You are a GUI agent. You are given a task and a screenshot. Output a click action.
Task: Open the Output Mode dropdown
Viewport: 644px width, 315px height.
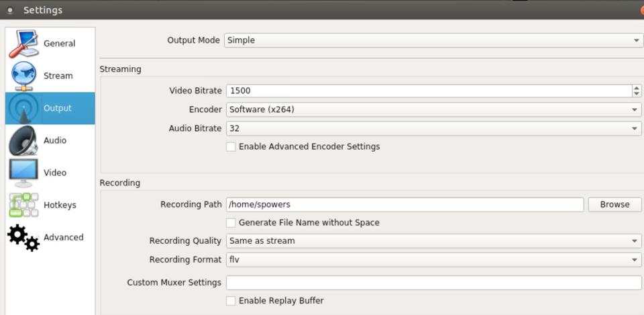coord(433,40)
